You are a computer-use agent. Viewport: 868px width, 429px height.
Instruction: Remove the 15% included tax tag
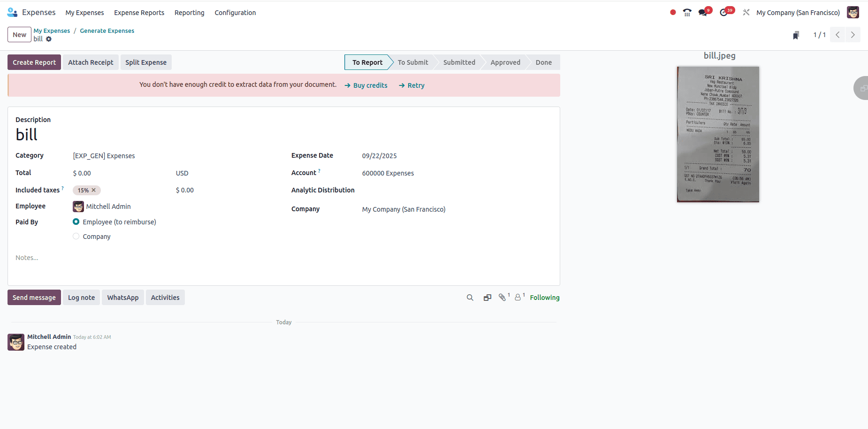pos(94,190)
